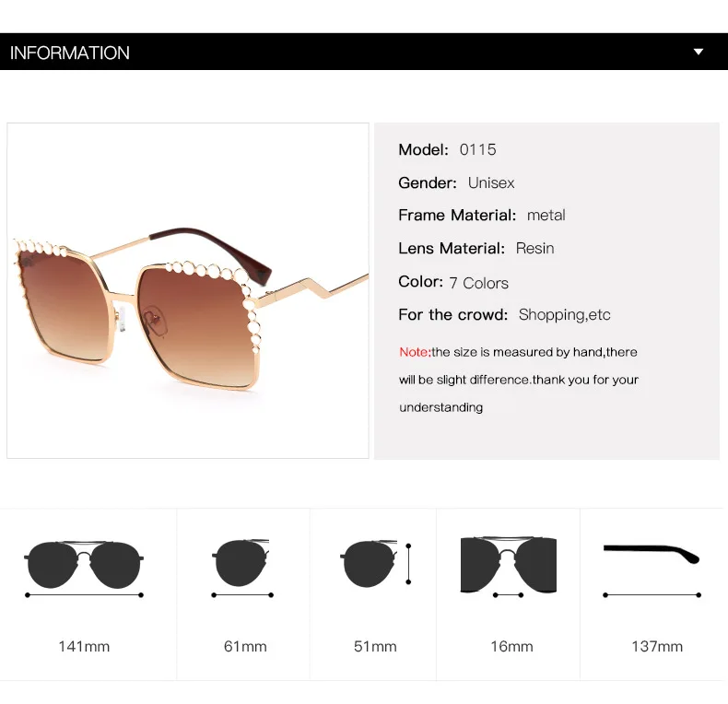Click the INFORMATION header title
The width and height of the screenshot is (728, 704).
click(x=70, y=53)
